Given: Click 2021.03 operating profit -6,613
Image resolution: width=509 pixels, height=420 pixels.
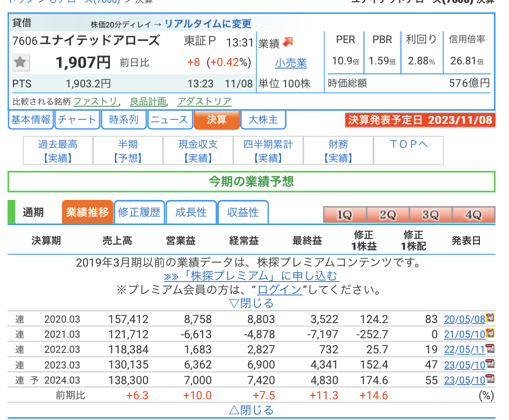Looking at the screenshot, I should point(198,335).
